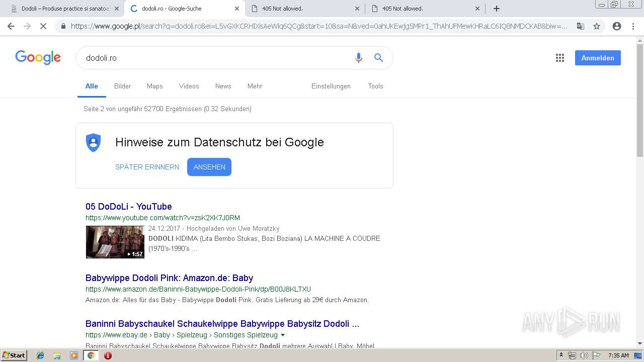Open Baninni Babyschaukel ebay result
The width and height of the screenshot is (644, 362).
tap(222, 324)
